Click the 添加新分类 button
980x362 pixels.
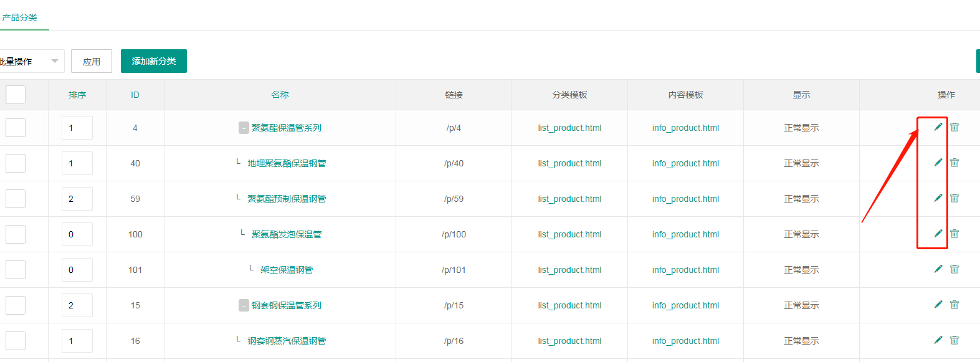pos(154,61)
